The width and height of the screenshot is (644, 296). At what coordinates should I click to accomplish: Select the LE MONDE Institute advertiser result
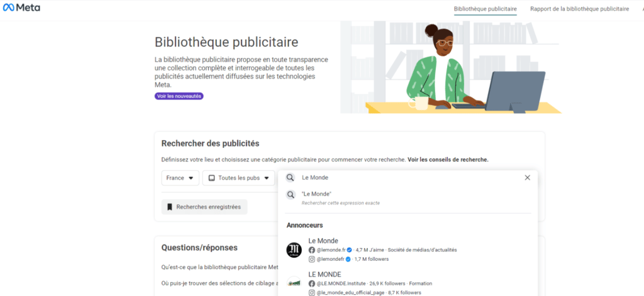tap(408, 283)
